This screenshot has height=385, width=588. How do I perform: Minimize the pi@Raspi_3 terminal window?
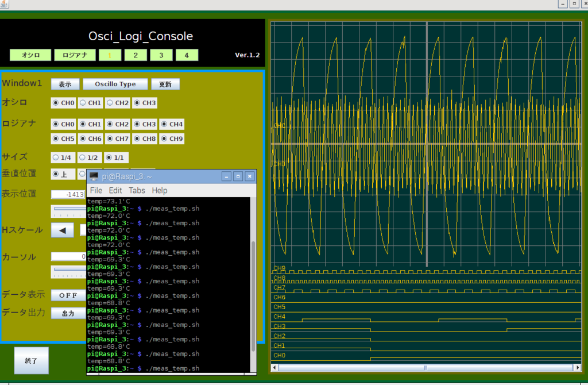tap(226, 176)
